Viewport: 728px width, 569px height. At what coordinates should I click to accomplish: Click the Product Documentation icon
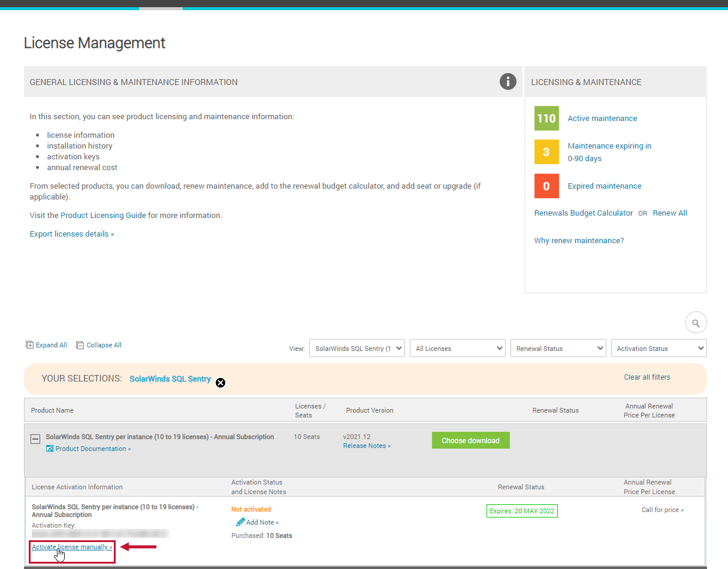50,448
